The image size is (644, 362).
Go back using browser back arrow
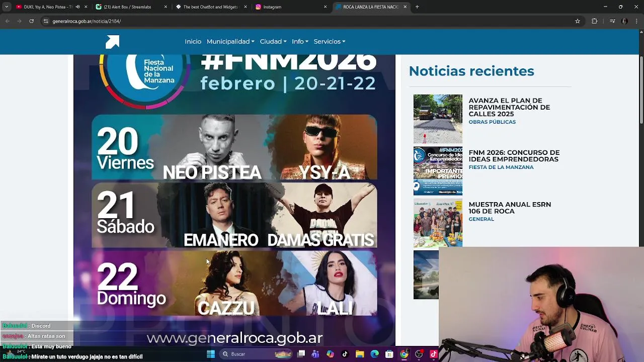(x=7, y=21)
